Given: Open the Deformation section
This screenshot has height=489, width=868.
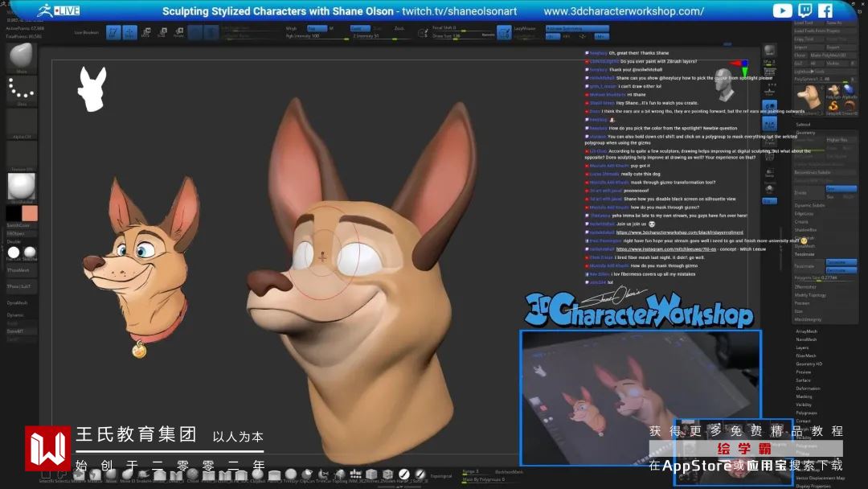Looking at the screenshot, I should tap(809, 388).
